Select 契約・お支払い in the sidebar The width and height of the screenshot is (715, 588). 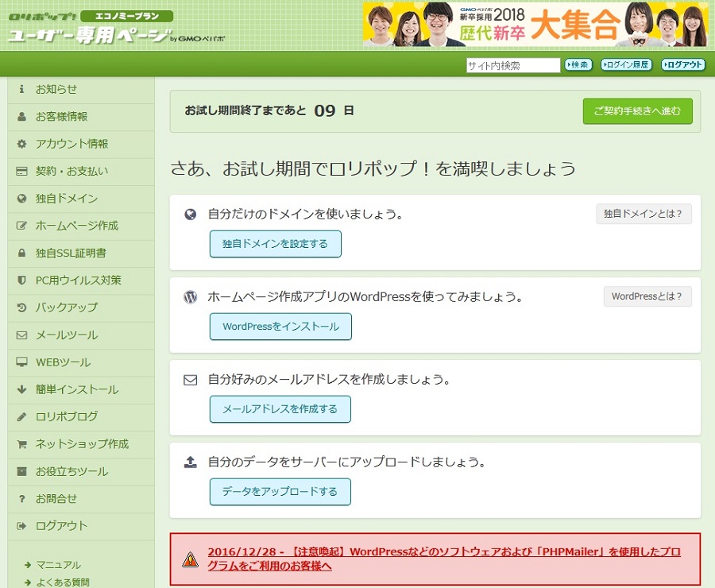pos(81,172)
